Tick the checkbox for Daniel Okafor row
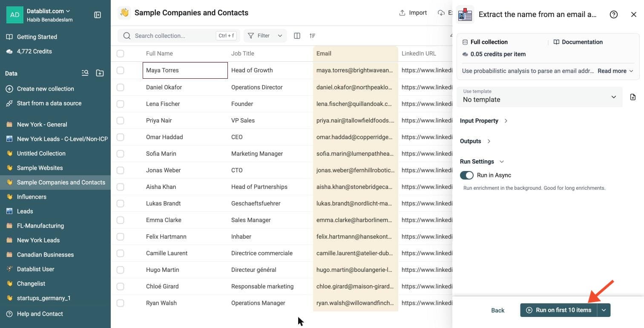Image resolution: width=644 pixels, height=328 pixels. 121,87
